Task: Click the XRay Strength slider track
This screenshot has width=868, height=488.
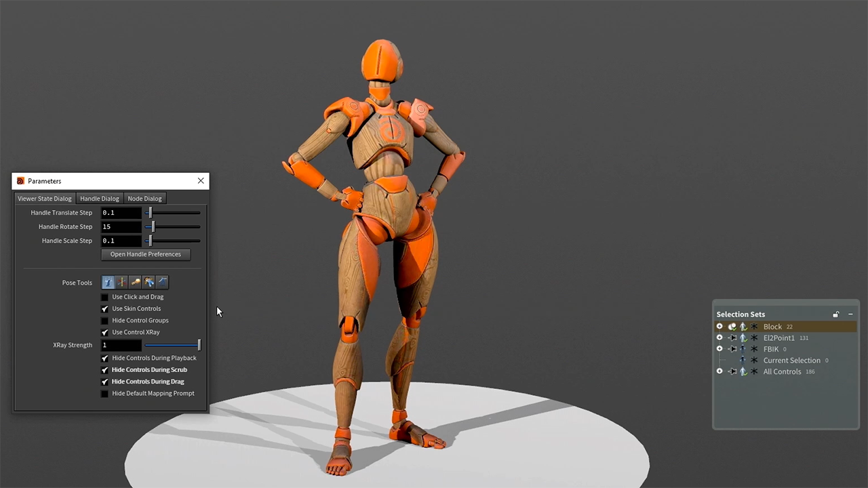Action: pos(170,345)
